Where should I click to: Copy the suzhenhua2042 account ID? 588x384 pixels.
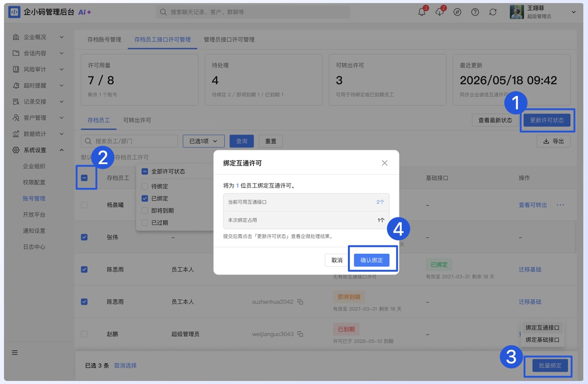click(x=300, y=302)
